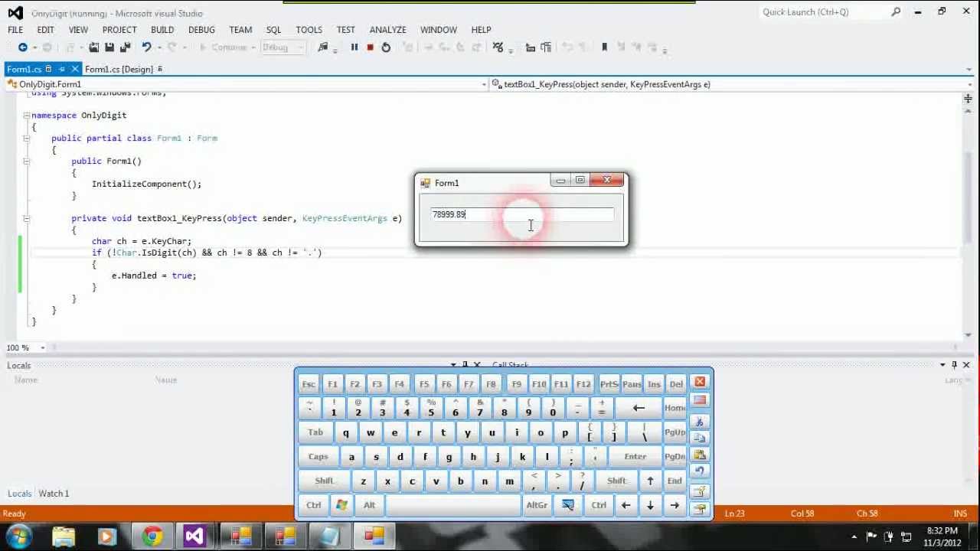Open the BUILD menu

tap(162, 30)
